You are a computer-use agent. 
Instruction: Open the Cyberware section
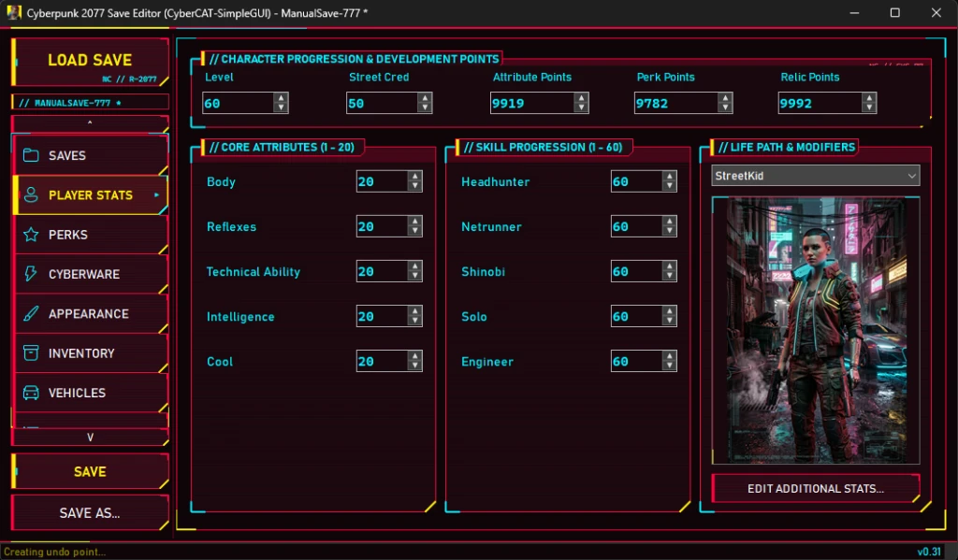91,274
